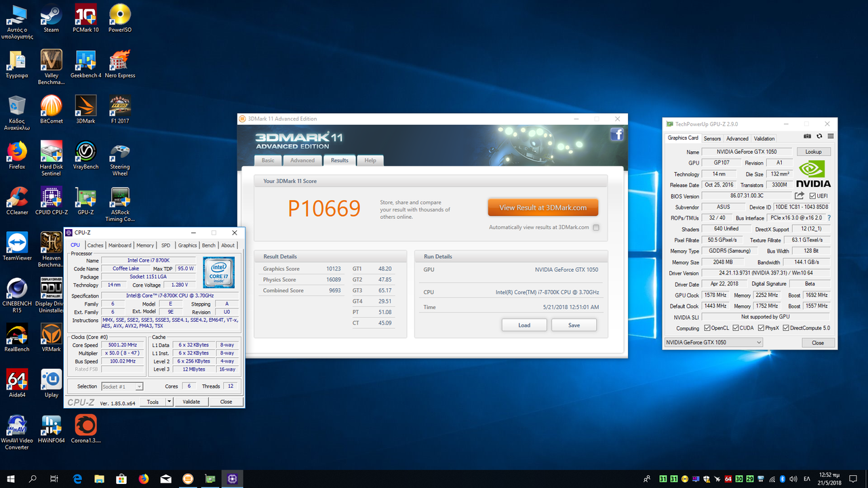Toggle the DirectCompute 5.0 checkbox

[x=787, y=328]
